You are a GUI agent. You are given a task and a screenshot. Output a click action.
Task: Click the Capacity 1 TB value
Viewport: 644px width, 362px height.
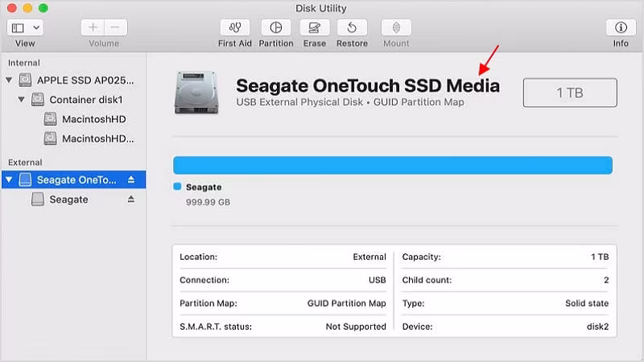click(600, 257)
